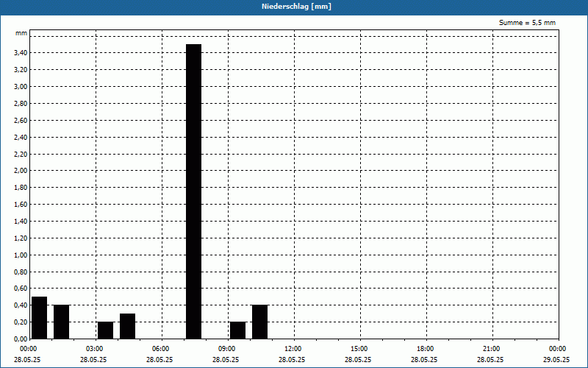
Task: Select the 0,50 mm bar at 00:00
Action: [40, 318]
